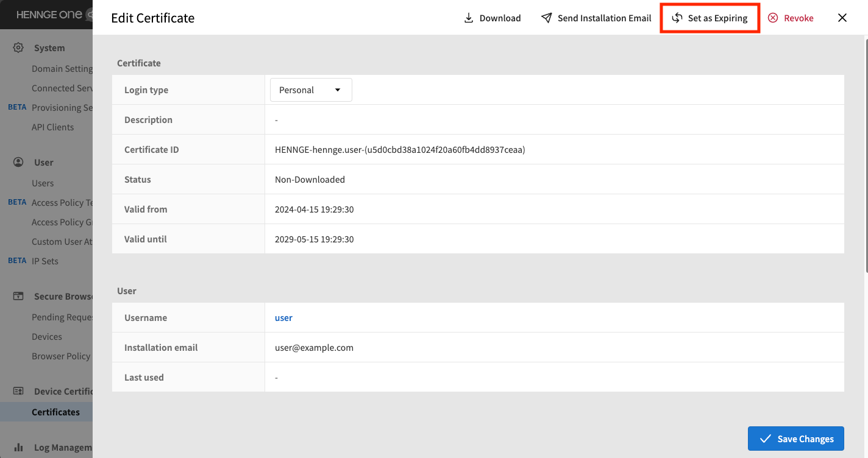Click the Non-Downloaded status value
The image size is (868, 458).
point(310,179)
